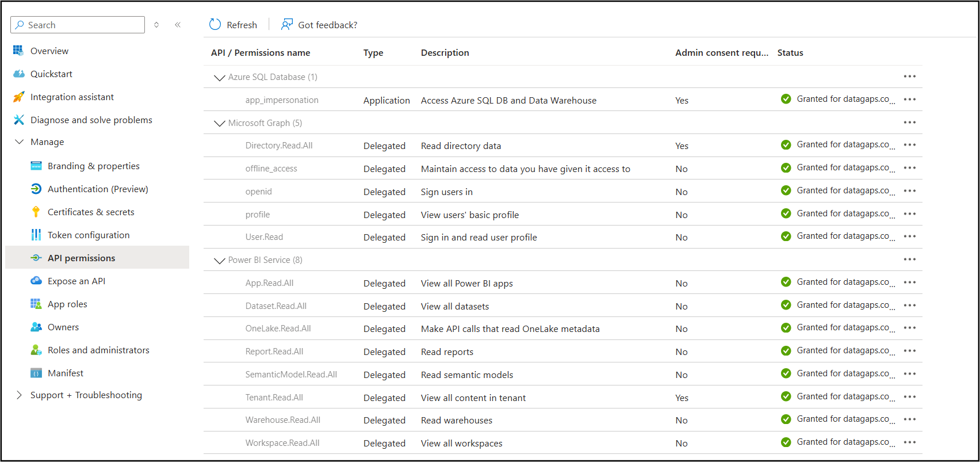980x462 pixels.
Task: Collapse the Manage section chevron
Action: [x=19, y=142]
